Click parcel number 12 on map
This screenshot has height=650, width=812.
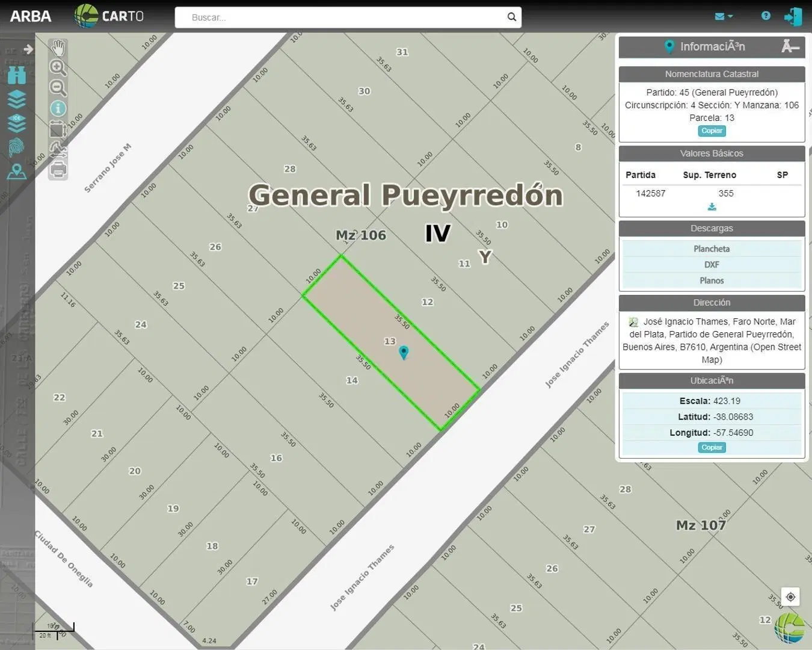click(x=427, y=302)
